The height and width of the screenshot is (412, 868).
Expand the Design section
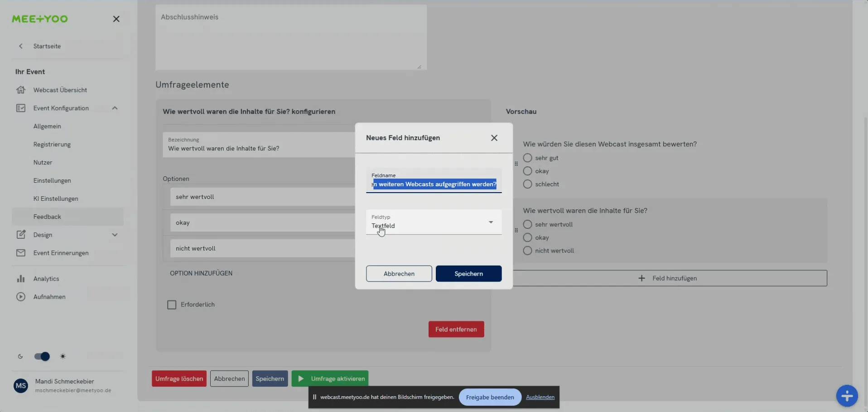click(115, 234)
